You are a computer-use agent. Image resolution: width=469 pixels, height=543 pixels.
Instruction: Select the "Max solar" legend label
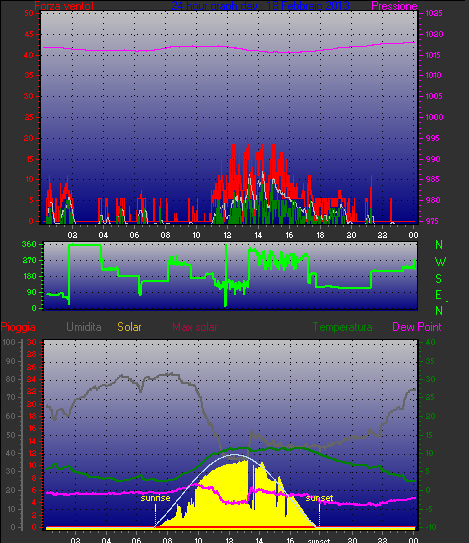pos(195,327)
